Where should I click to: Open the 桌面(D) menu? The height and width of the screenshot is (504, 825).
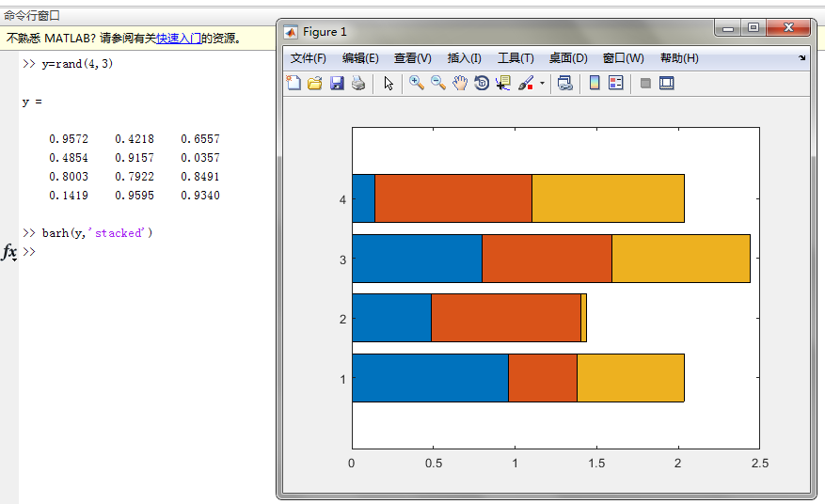pyautogui.click(x=568, y=58)
